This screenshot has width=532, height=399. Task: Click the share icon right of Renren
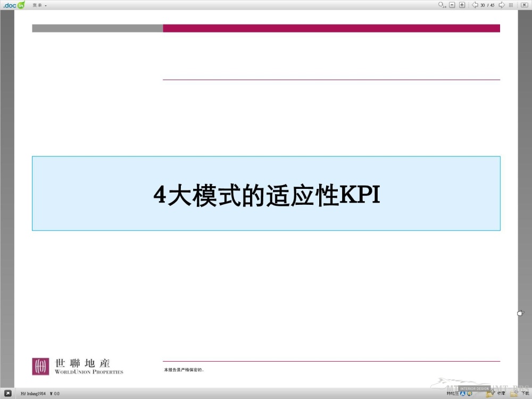(470, 394)
